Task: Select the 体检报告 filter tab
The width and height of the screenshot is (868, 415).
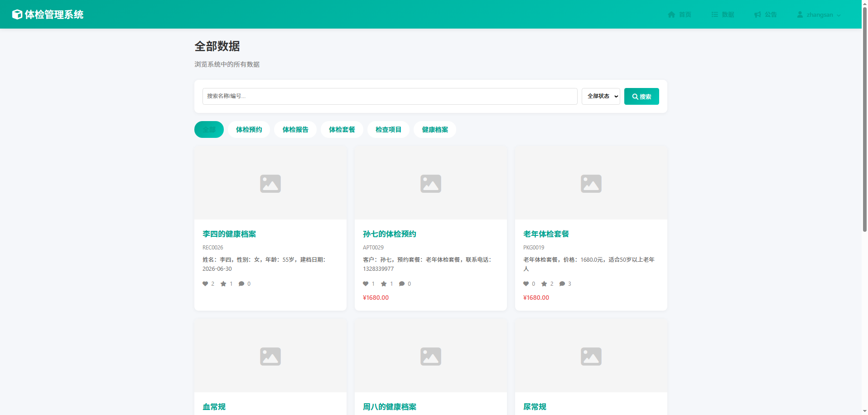Action: pyautogui.click(x=295, y=129)
